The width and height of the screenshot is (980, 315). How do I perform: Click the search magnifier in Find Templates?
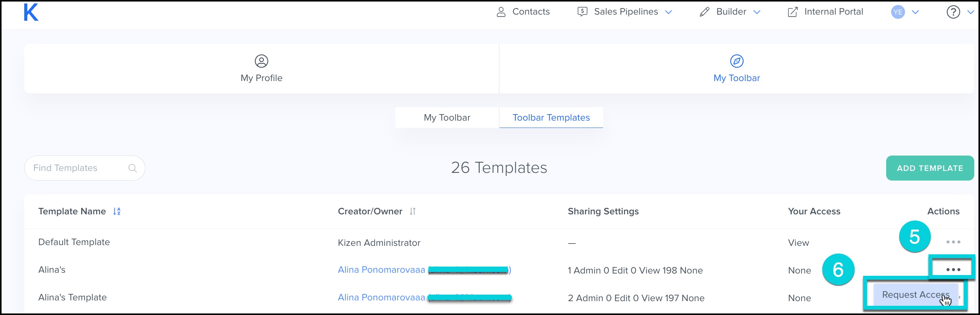coord(132,168)
